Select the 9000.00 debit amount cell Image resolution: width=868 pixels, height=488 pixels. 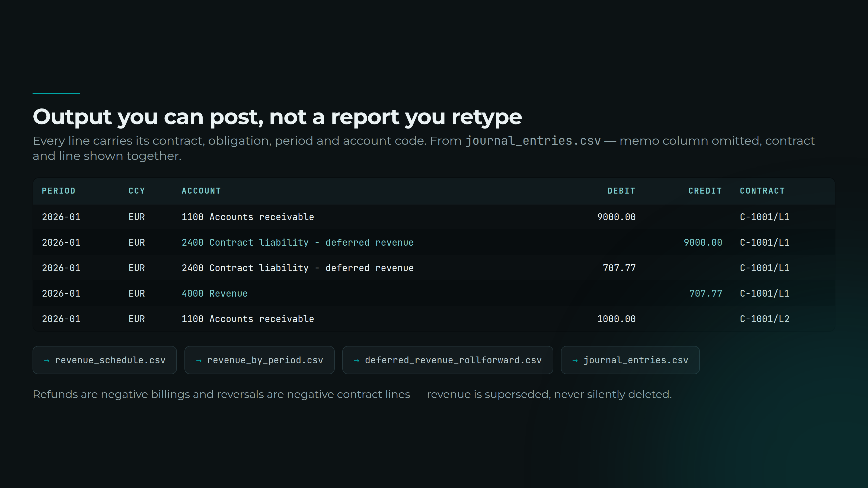(616, 217)
